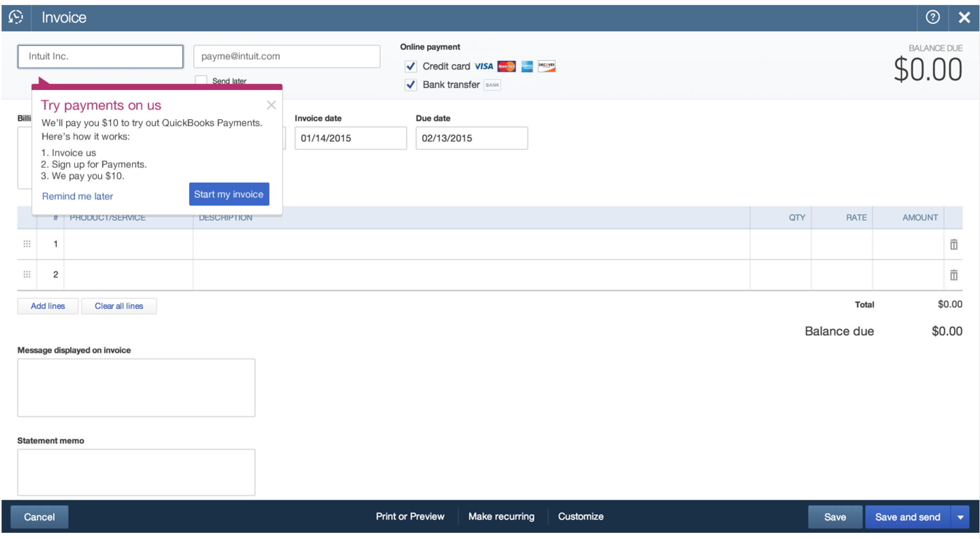This screenshot has width=980, height=539.
Task: Focus the payme@intuit.com email field
Action: point(287,56)
